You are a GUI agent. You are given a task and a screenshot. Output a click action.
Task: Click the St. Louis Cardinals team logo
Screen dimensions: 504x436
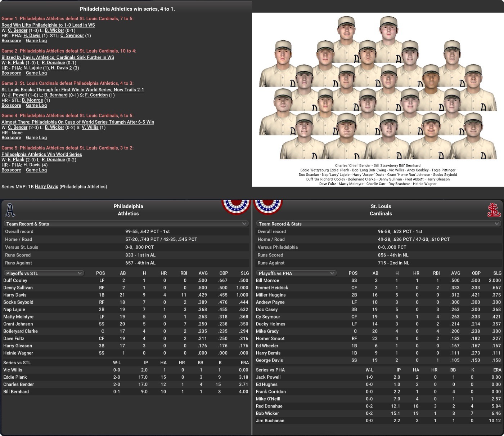(494, 210)
